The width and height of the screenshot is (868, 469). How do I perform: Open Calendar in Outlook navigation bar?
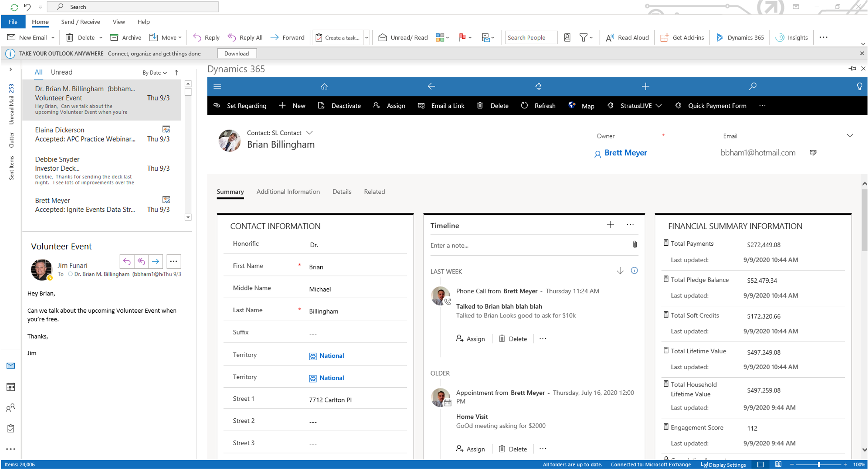[11, 387]
